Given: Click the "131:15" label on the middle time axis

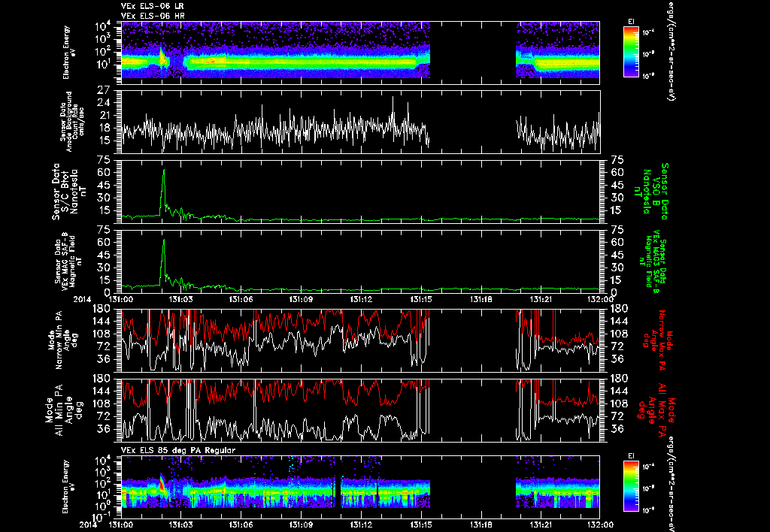Looking at the screenshot, I should pyautogui.click(x=421, y=299).
